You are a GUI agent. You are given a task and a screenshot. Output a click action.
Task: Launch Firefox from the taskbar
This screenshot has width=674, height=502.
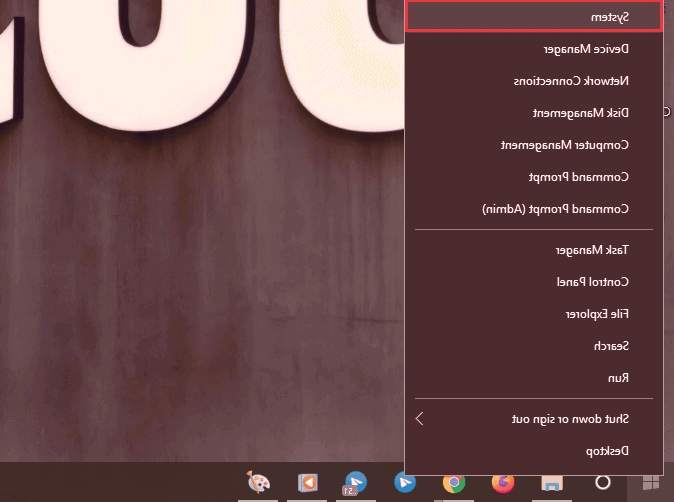503,483
